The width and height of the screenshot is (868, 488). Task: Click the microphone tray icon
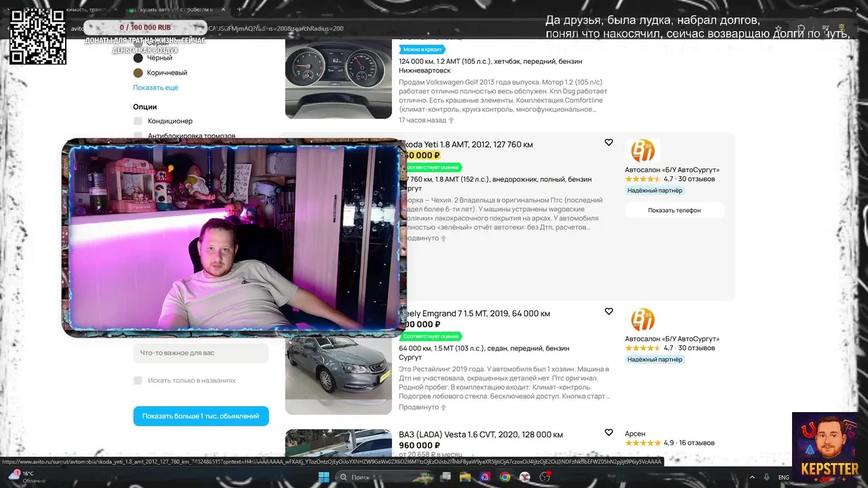(x=767, y=477)
